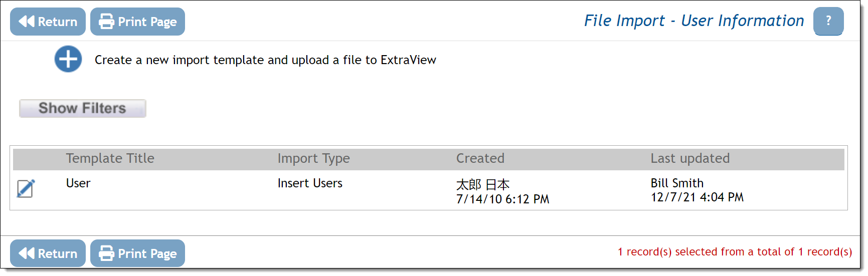
Task: Expand the Show Filters button
Action: pyautogui.click(x=83, y=108)
